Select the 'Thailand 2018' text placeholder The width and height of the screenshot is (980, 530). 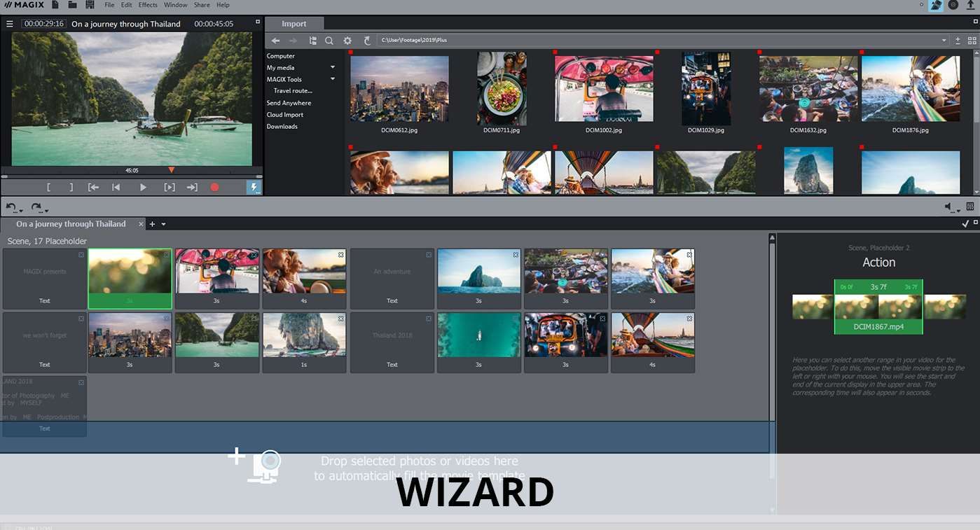click(392, 342)
